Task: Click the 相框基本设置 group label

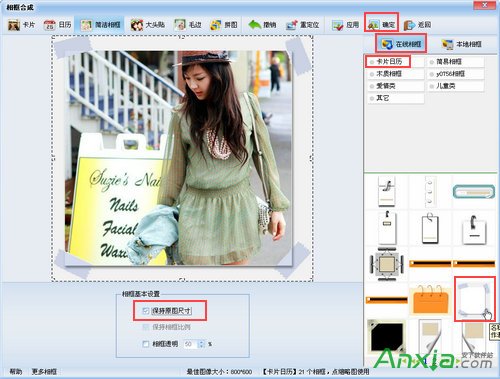Action: point(141,294)
